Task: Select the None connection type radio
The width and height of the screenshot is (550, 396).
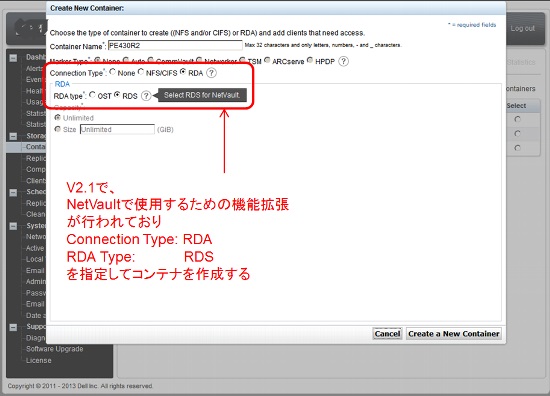Action: pos(113,72)
